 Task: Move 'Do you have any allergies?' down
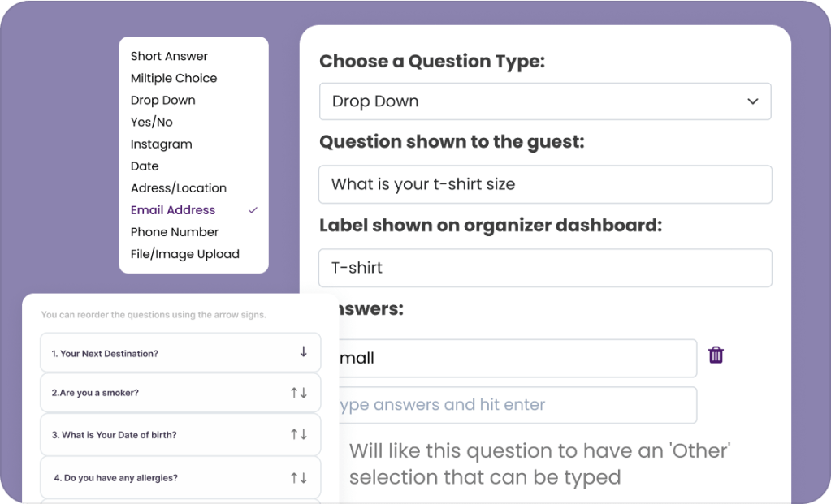(304, 478)
